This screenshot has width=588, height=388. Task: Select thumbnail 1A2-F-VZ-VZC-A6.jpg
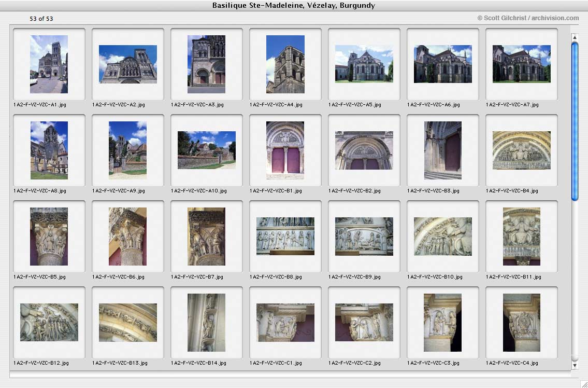(443, 64)
